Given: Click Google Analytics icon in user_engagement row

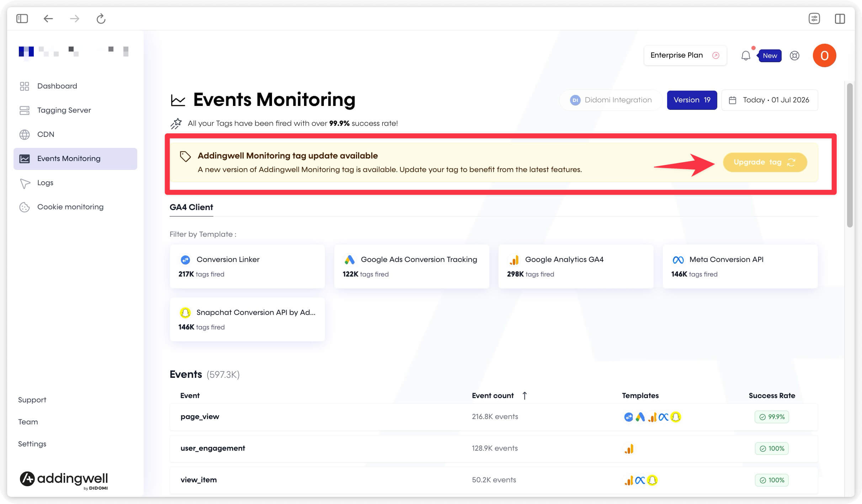Looking at the screenshot, I should click(629, 449).
